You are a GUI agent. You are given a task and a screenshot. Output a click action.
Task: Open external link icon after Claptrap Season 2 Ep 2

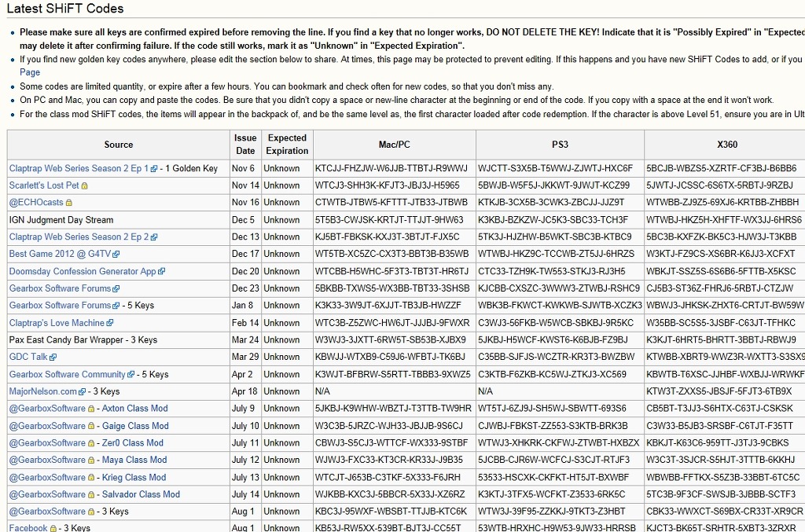click(154, 237)
